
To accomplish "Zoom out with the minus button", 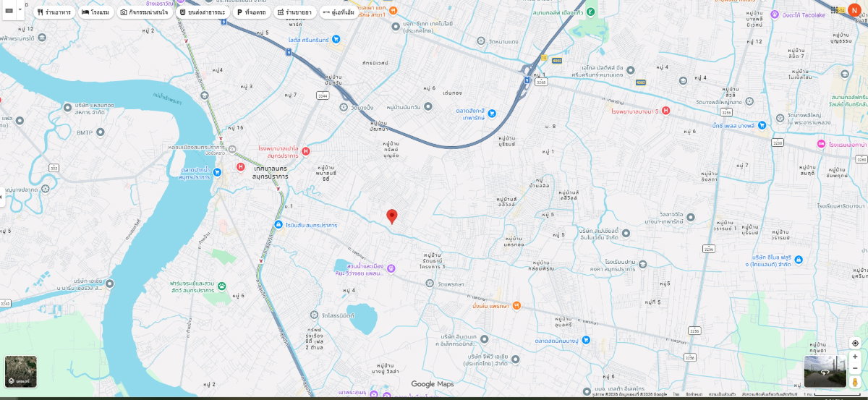I will pos(854,368).
